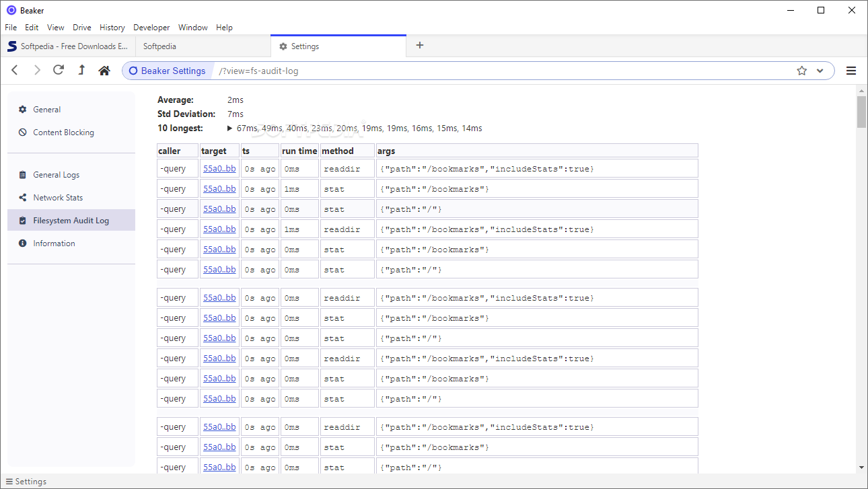This screenshot has width=868, height=489.
Task: Open the Window menu
Action: point(193,28)
